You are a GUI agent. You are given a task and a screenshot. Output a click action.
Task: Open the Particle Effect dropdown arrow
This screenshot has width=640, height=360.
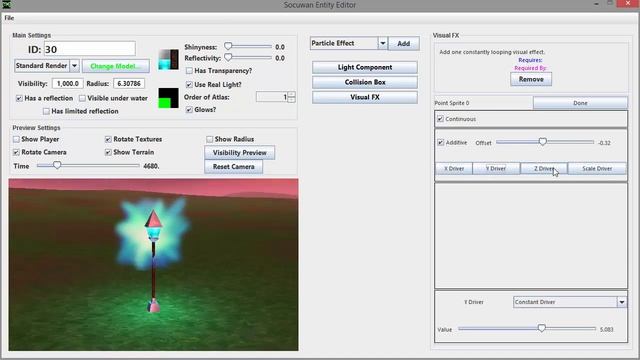click(382, 43)
